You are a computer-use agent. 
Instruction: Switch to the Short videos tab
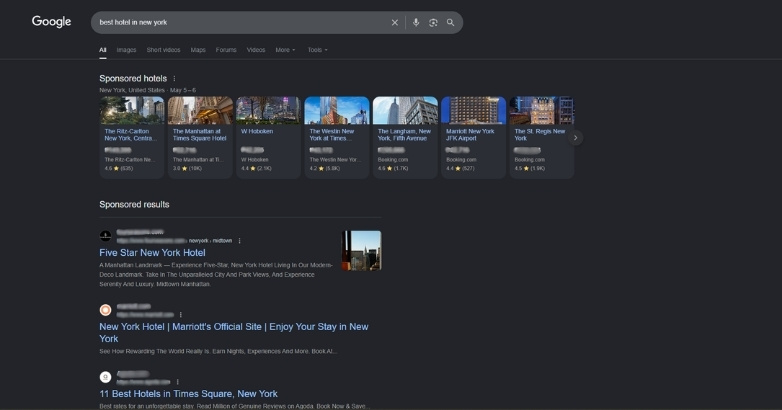(163, 50)
